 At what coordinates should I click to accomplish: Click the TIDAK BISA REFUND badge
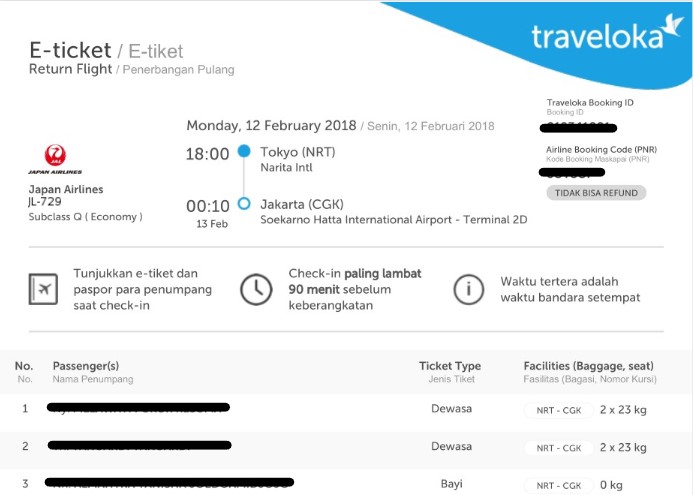tap(596, 192)
